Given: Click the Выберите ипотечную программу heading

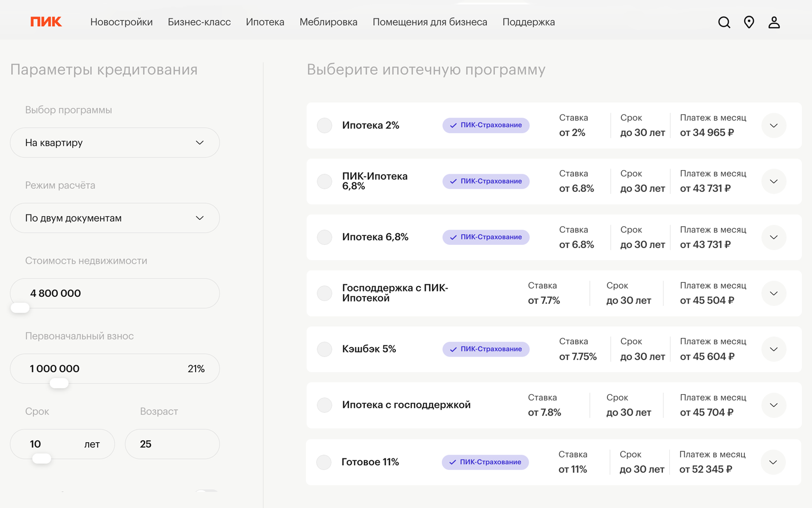Looking at the screenshot, I should 426,70.
